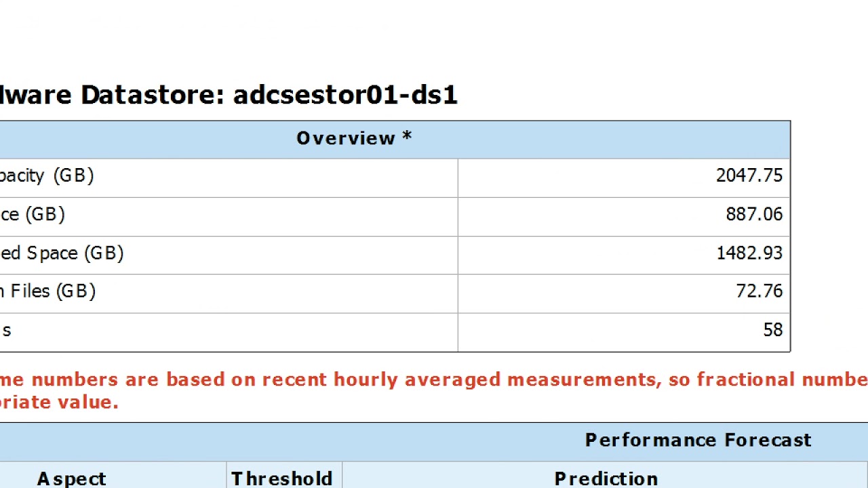Click the Threshold column header
Viewport: 868px width, 488px height.
[281, 479]
